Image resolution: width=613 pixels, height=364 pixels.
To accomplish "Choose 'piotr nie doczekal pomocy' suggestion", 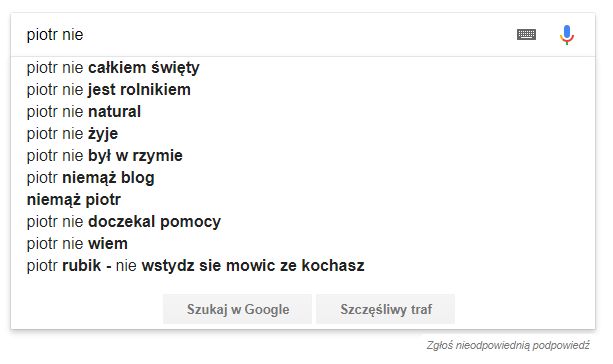I will coord(303,221).
